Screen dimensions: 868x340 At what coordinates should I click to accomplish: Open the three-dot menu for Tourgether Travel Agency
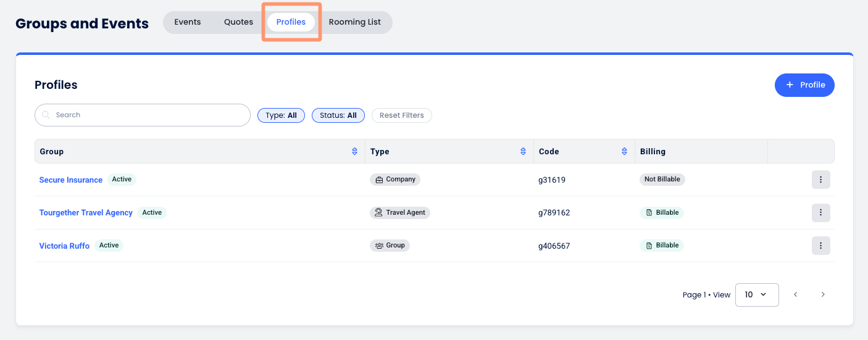coord(820,212)
